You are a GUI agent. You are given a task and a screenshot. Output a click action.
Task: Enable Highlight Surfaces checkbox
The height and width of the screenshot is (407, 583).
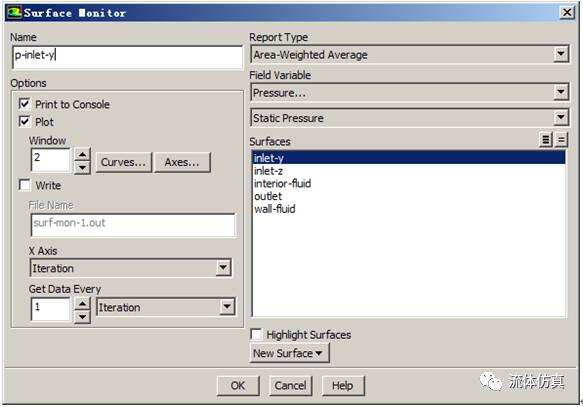click(256, 334)
